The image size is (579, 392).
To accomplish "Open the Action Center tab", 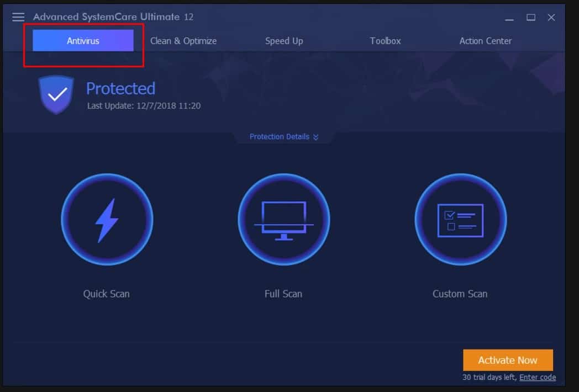I will tap(485, 41).
